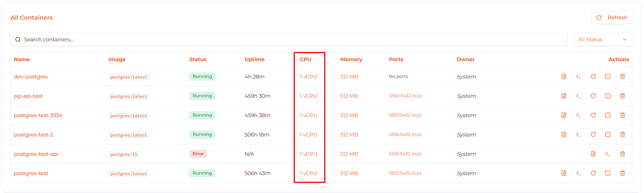The width and height of the screenshot is (644, 193).
Task: Stop the postgres-test-2 container
Action: 608,134
